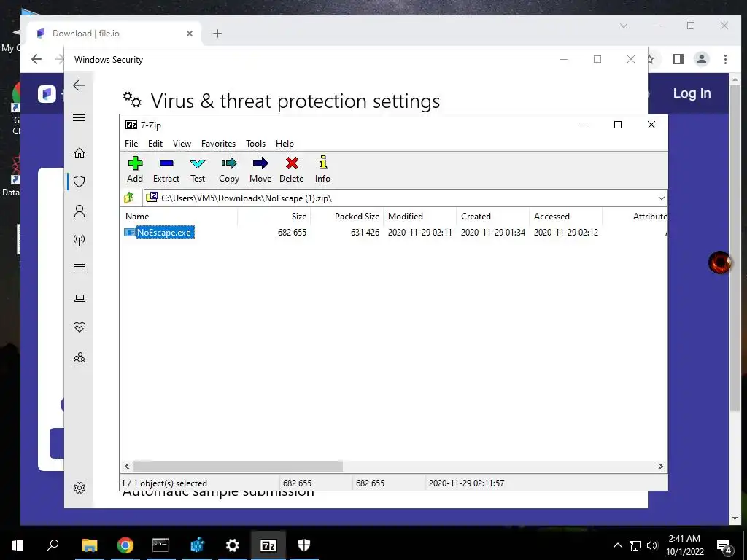The width and height of the screenshot is (747, 560).
Task: Click Packed Size value 631 426
Action: 365,233
